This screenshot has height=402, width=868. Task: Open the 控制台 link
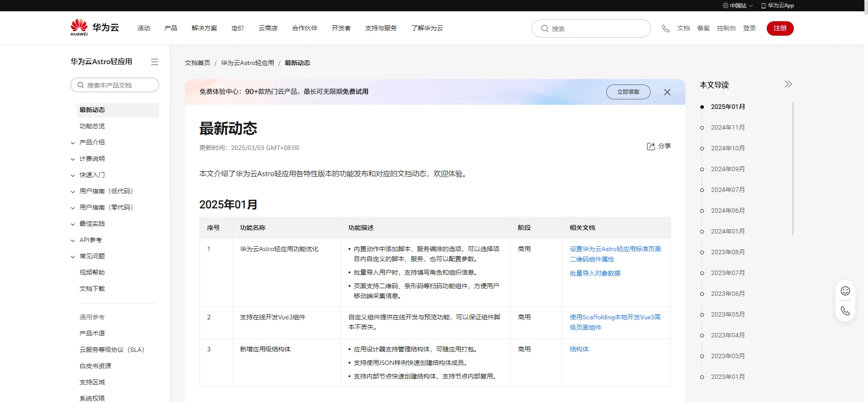pyautogui.click(x=726, y=28)
